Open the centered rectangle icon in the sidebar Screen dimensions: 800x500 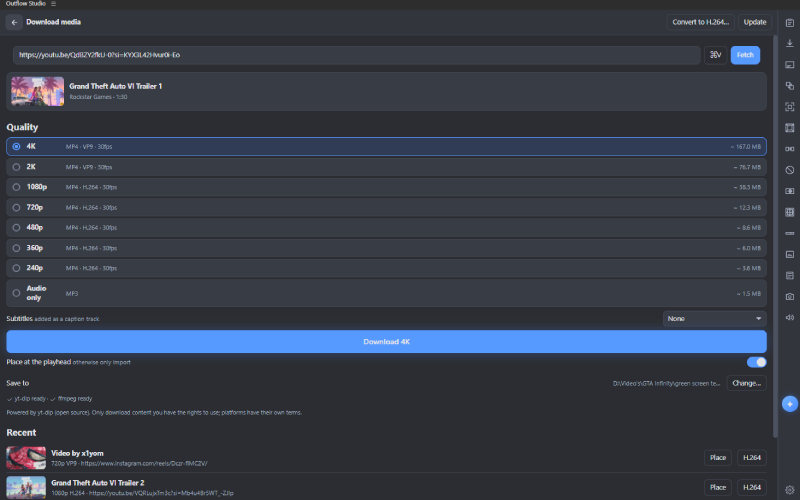point(789,191)
